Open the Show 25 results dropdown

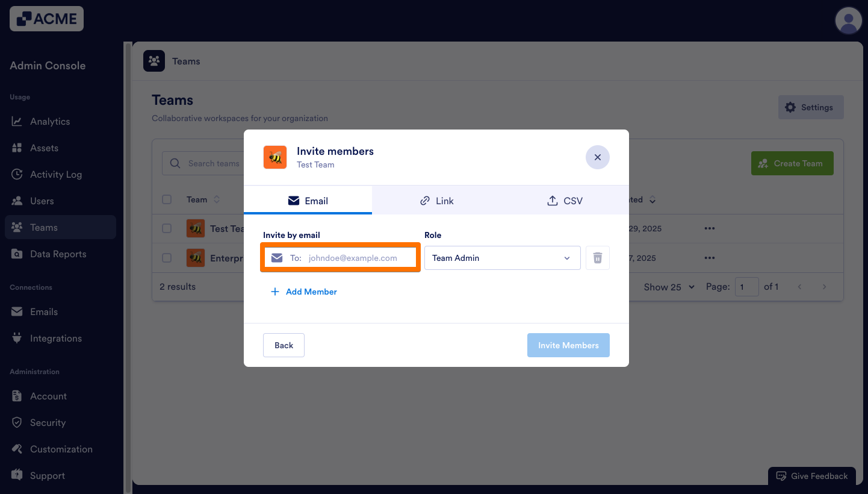(x=668, y=287)
